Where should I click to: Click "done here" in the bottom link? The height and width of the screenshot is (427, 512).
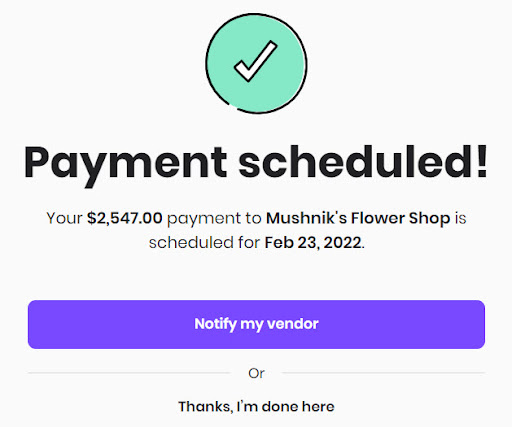click(298, 407)
